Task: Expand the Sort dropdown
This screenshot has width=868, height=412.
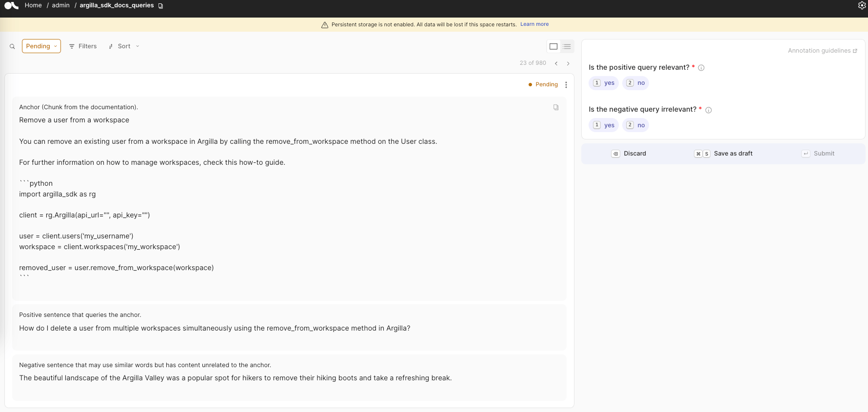Action: [124, 46]
